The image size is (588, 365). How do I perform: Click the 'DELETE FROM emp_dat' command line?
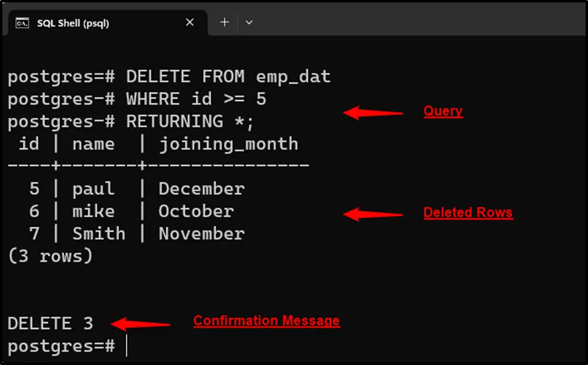tap(228, 77)
